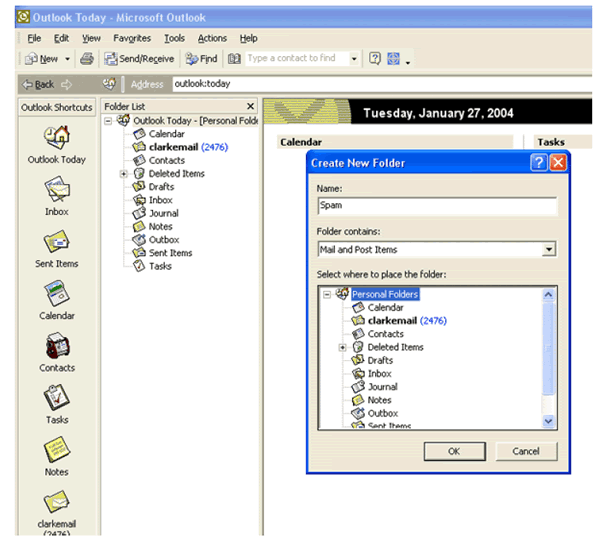Open the toolbar options arrow

tap(408, 62)
